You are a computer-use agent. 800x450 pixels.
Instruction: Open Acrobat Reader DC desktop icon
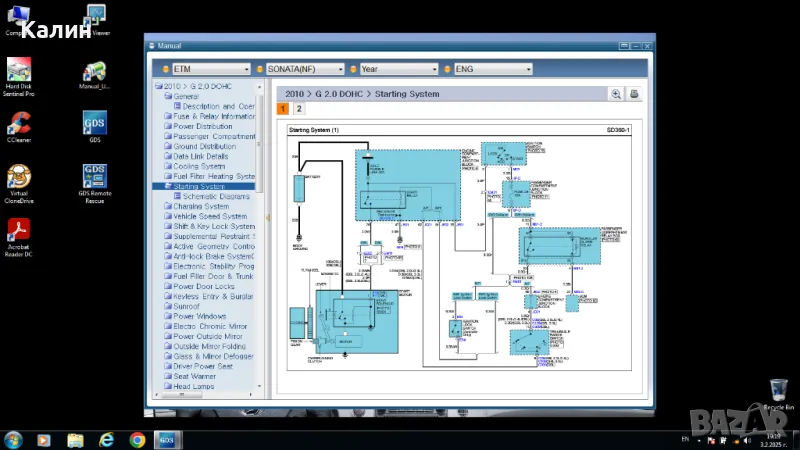click(x=17, y=236)
